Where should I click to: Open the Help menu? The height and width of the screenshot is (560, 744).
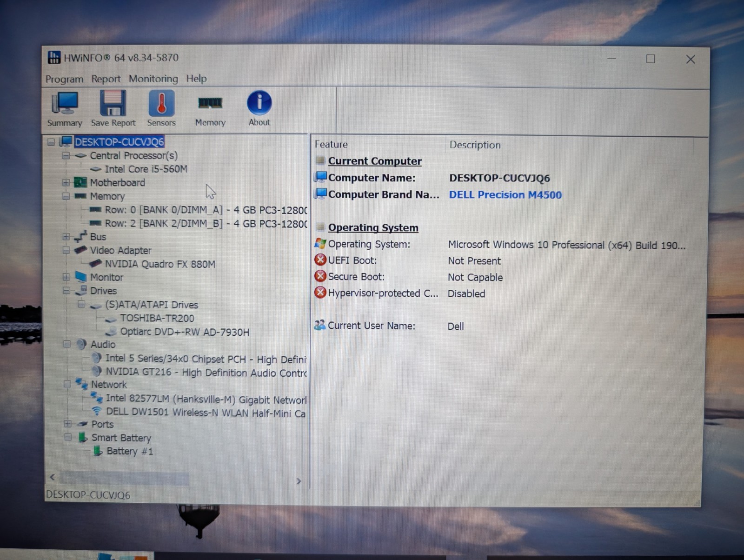click(x=196, y=79)
